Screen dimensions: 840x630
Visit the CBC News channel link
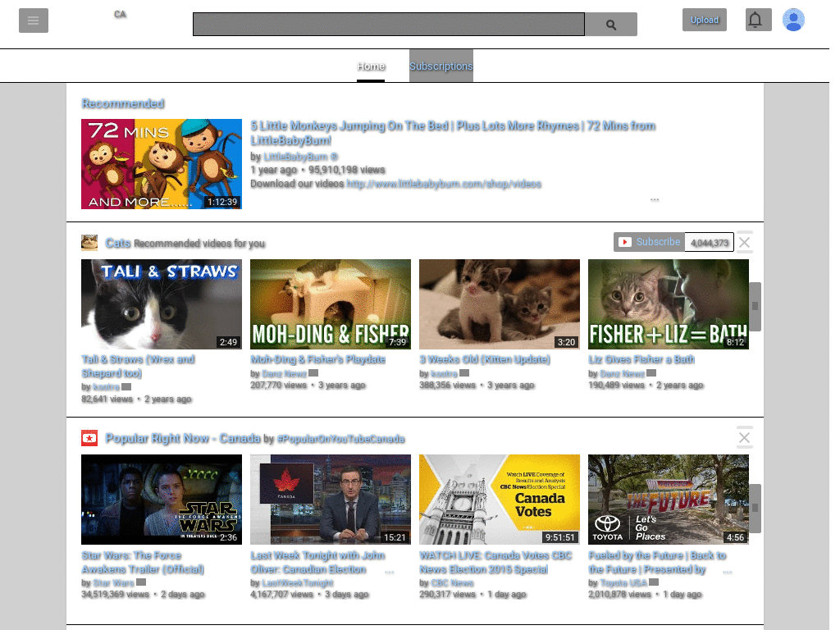(x=452, y=582)
